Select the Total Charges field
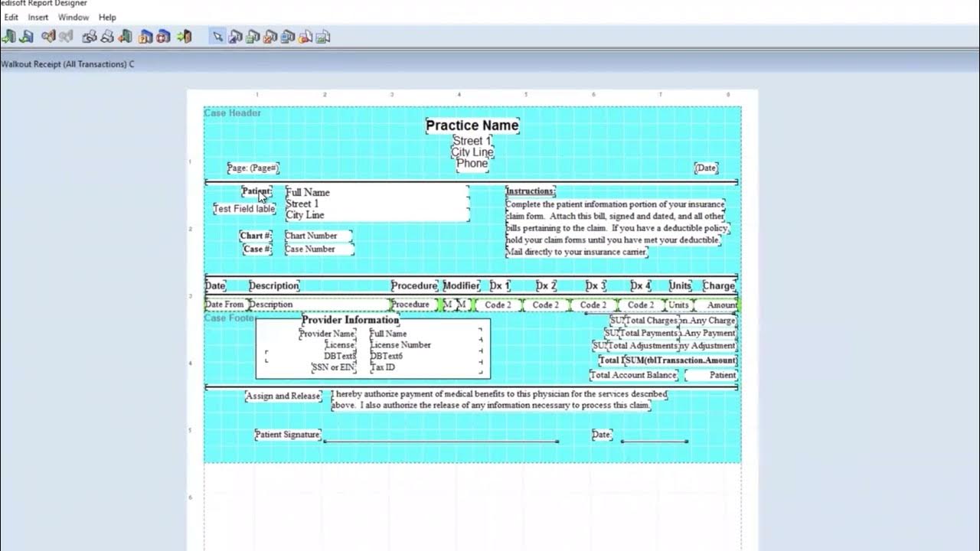The height and width of the screenshot is (551, 980). pyautogui.click(x=651, y=321)
